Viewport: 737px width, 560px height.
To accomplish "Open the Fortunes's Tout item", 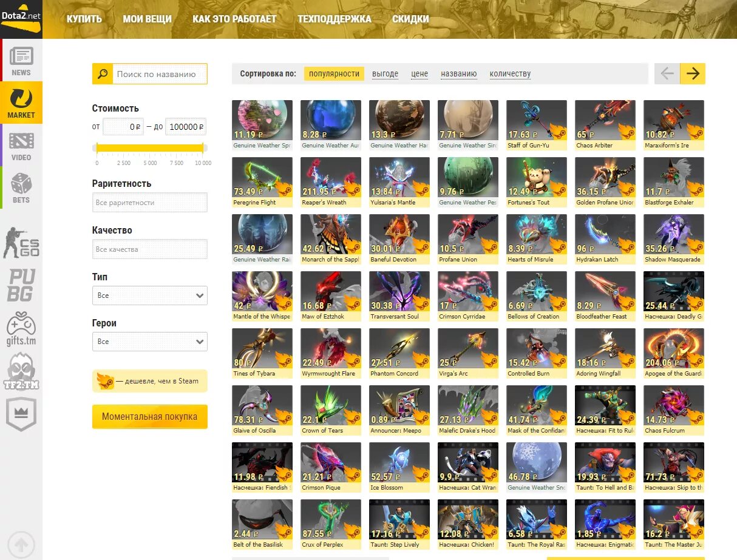I will coord(537,182).
